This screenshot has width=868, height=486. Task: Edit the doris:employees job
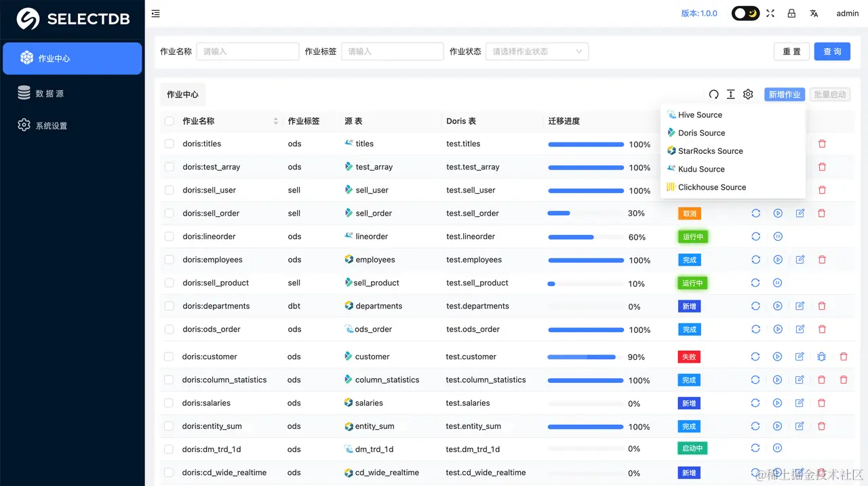(x=800, y=260)
